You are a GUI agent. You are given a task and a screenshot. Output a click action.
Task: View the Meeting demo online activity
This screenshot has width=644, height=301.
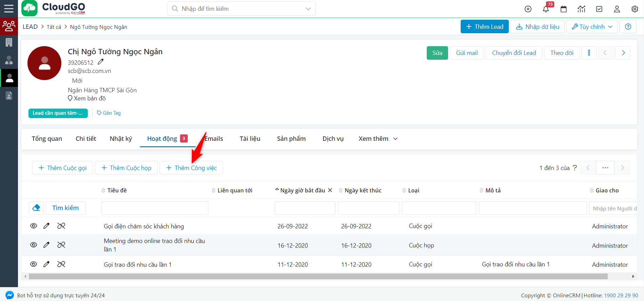click(34, 245)
